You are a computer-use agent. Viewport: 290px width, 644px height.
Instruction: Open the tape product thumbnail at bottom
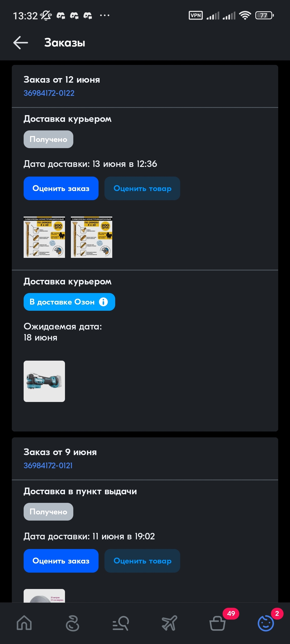[x=44, y=596]
